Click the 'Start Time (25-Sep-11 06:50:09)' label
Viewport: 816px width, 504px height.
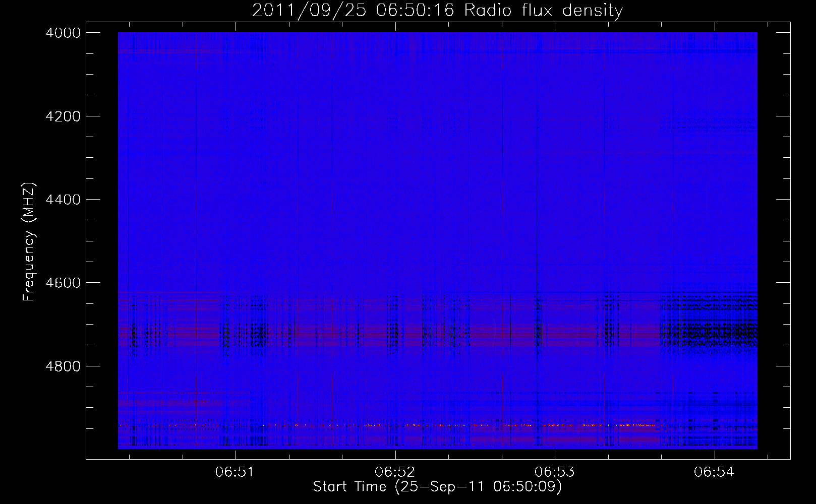pyautogui.click(x=437, y=487)
